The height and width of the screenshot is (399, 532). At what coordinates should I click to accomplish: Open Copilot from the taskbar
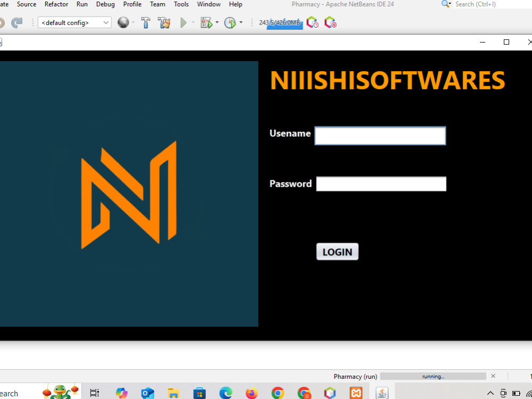pyautogui.click(x=121, y=393)
